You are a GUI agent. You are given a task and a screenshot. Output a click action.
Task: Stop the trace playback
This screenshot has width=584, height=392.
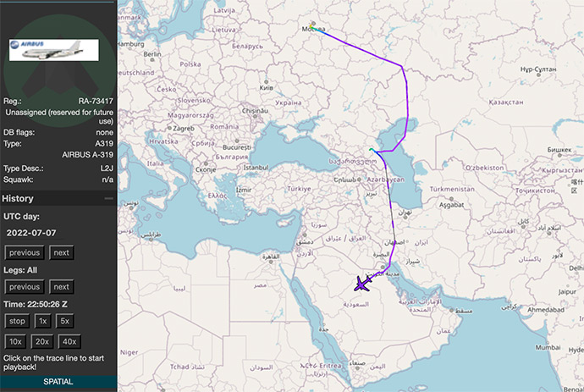(17, 322)
